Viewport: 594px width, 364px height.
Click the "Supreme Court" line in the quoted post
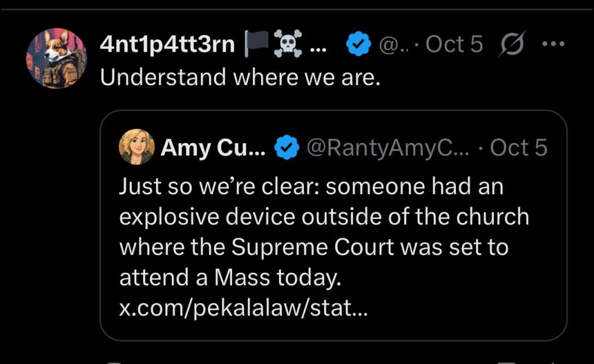click(313, 247)
